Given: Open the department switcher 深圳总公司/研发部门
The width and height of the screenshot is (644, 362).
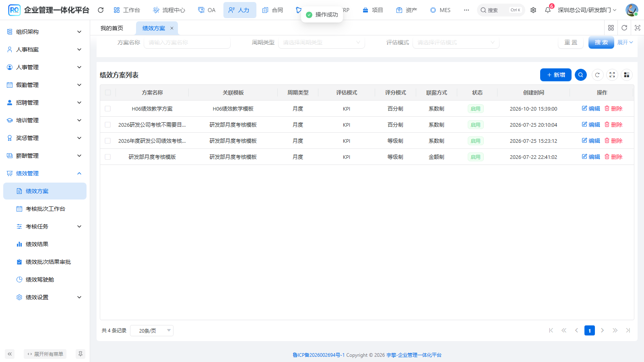Looking at the screenshot, I should point(587,10).
